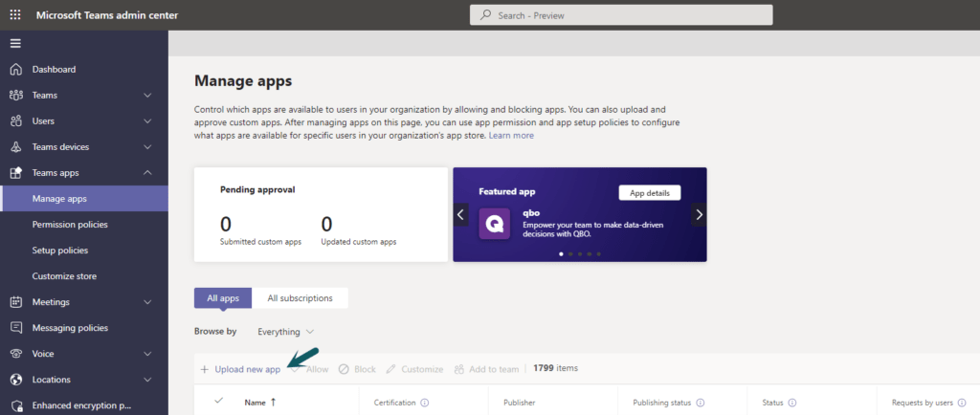Screen dimensions: 980x415
Task: Click the Customize toolbar label
Action: (422, 369)
